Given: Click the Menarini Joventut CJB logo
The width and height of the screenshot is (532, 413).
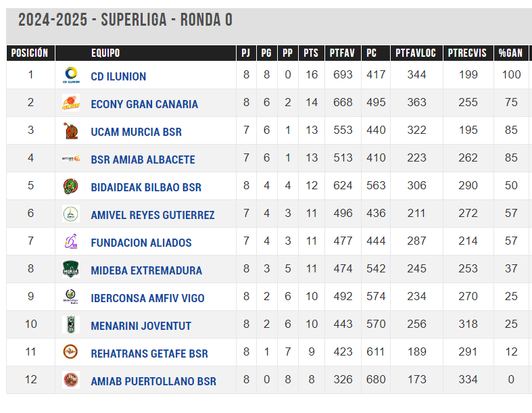Looking at the screenshot, I should click(x=71, y=324).
